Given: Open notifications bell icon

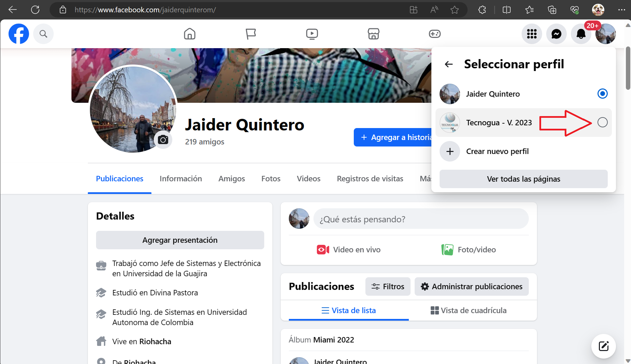Looking at the screenshot, I should point(581,34).
